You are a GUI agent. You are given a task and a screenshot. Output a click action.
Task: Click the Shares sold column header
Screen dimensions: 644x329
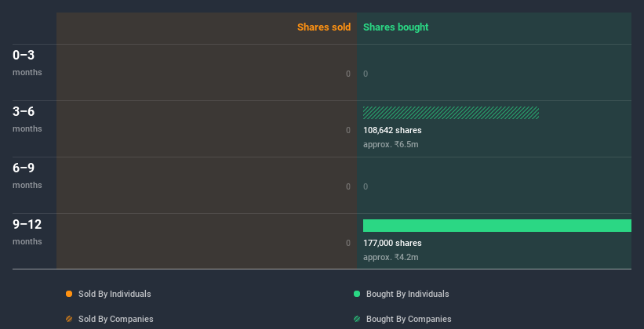click(x=324, y=27)
